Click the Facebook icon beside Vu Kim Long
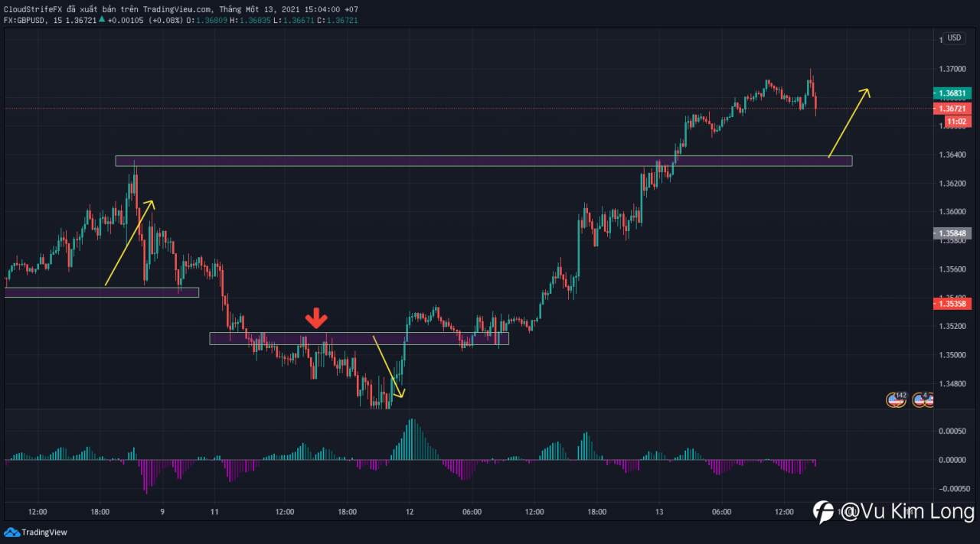The image size is (980, 544). coord(823,512)
